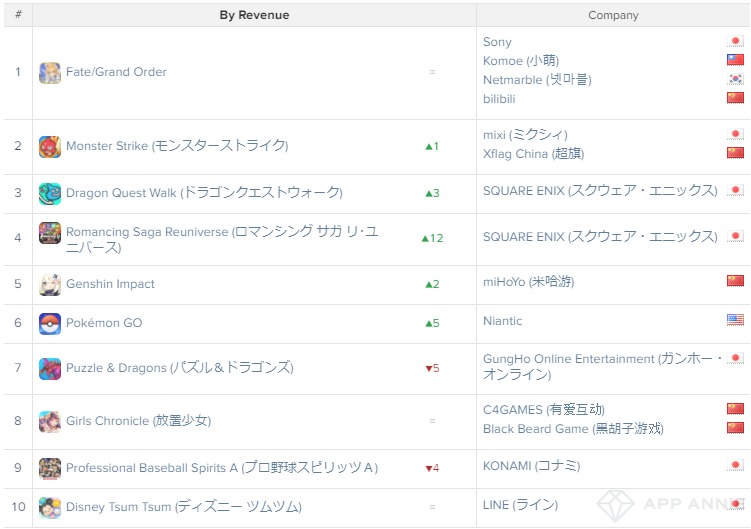Click the Japan flag next to Sony
Viewport: 751px width, 529px height.
[x=735, y=41]
